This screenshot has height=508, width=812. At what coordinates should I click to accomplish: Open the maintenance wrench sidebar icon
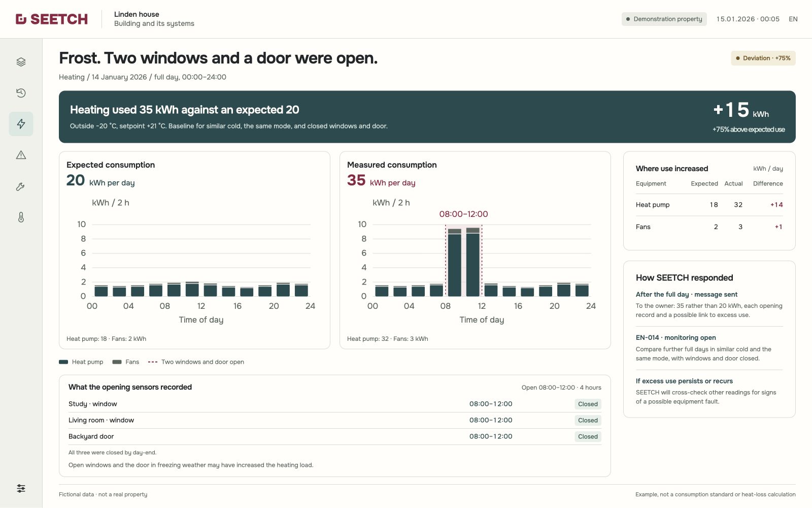[21, 186]
